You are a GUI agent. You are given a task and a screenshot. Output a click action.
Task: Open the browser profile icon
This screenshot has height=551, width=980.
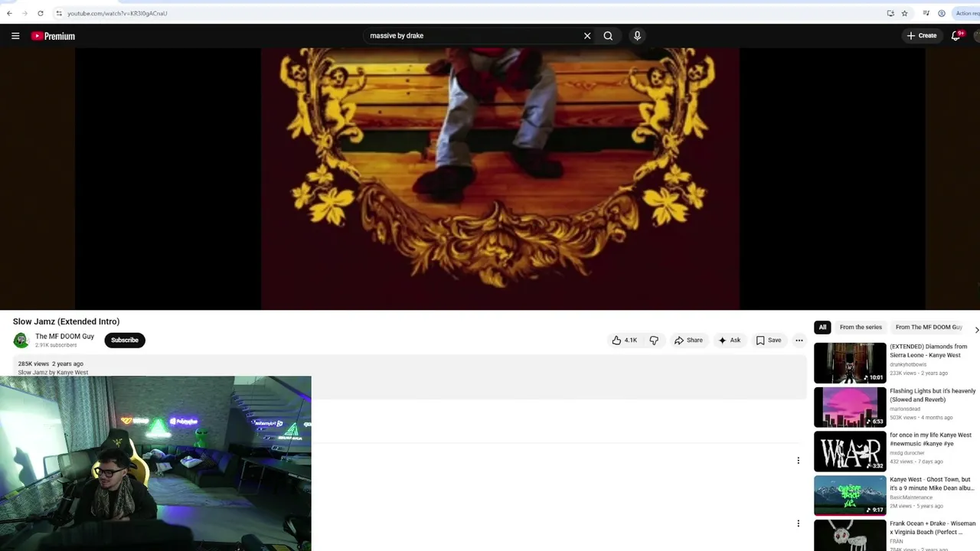point(942,13)
